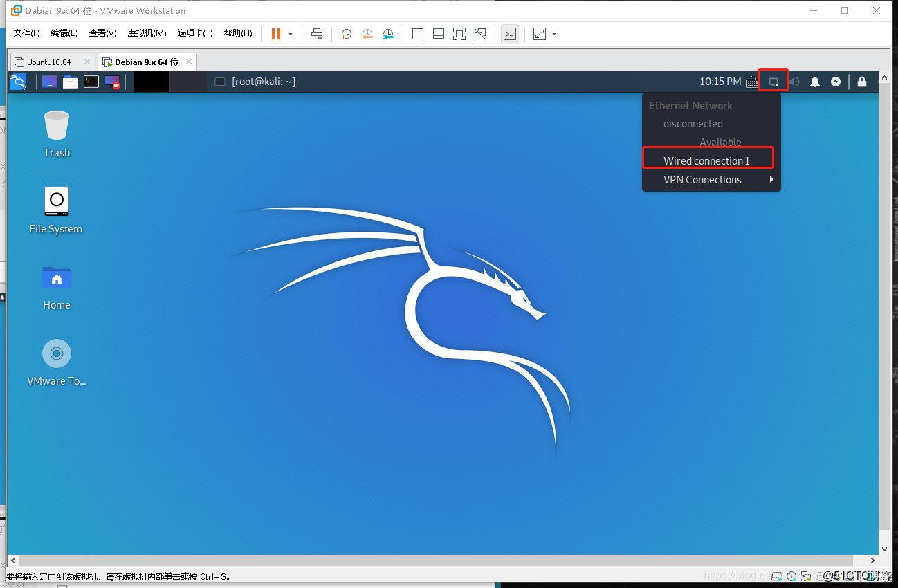The height and width of the screenshot is (588, 898).
Task: Click the 10:15 PM clock
Action: (720, 82)
